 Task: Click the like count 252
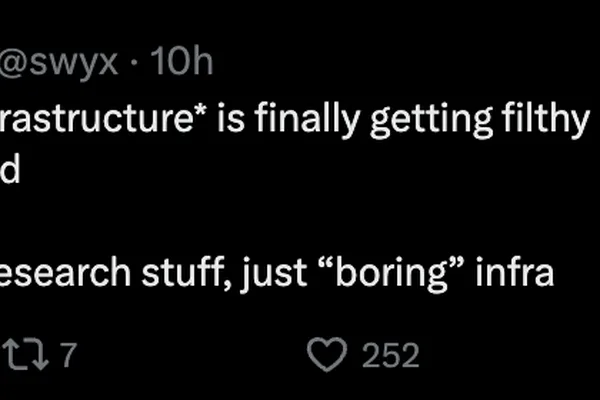391,355
